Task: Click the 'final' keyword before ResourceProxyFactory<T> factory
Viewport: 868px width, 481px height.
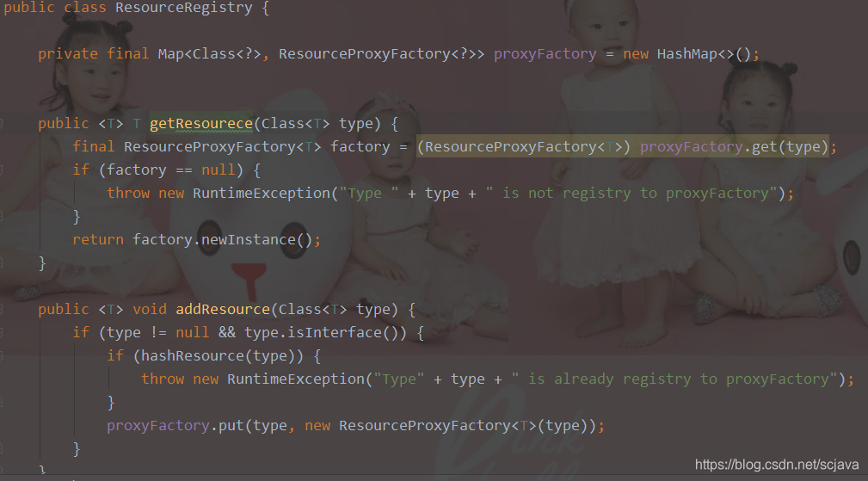Action: [x=93, y=146]
